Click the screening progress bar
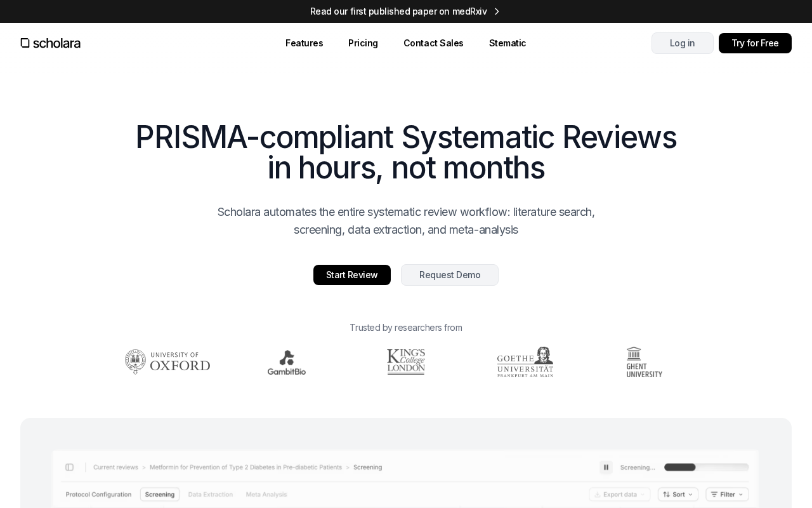This screenshot has width=812, height=508. point(706,467)
